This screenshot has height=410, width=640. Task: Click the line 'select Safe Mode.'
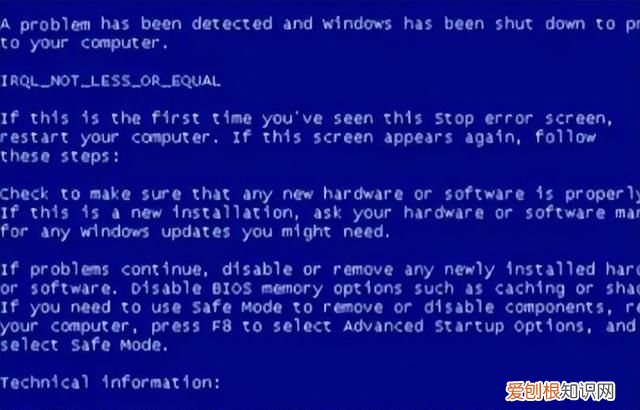click(x=84, y=346)
